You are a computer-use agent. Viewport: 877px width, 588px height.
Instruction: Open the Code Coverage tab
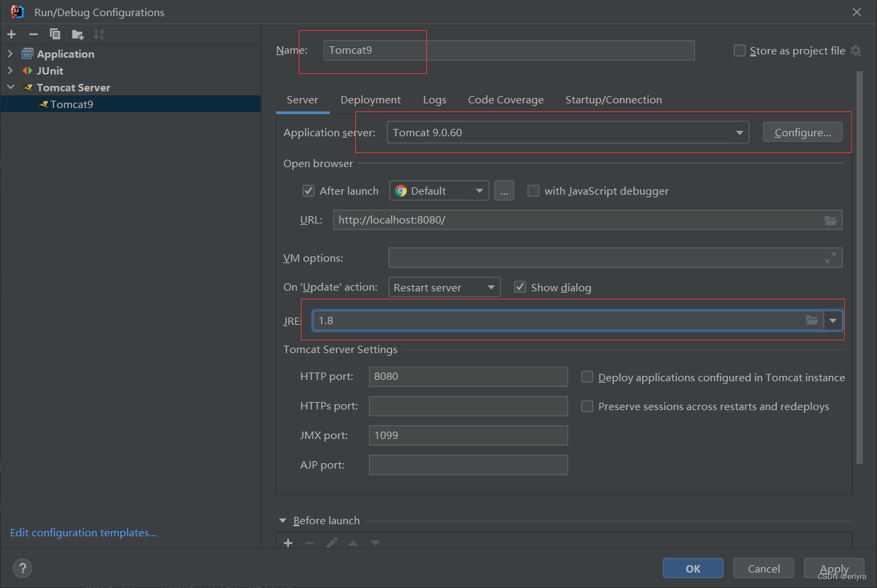tap(506, 99)
